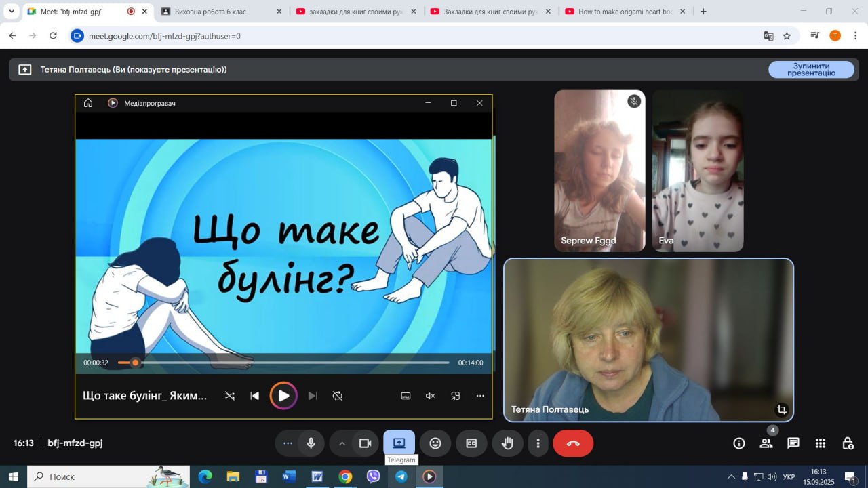Turn on closed captions
Viewport: 868px width, 488px height.
point(471,443)
